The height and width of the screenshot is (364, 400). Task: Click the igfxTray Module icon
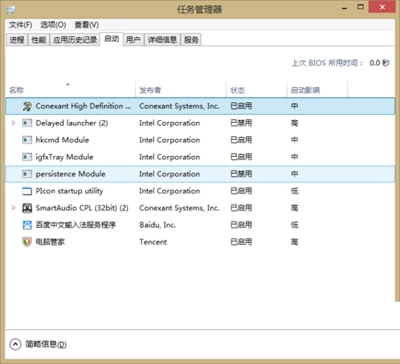27,157
